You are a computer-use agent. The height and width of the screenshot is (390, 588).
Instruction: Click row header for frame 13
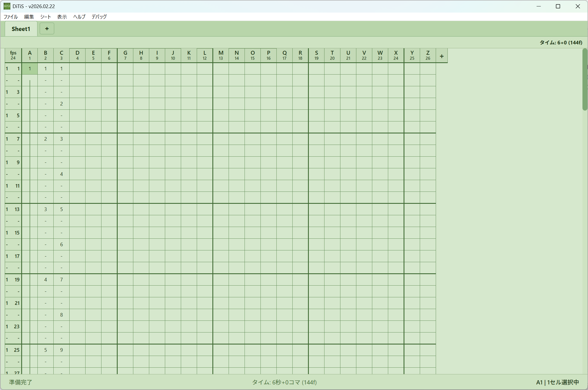13,209
